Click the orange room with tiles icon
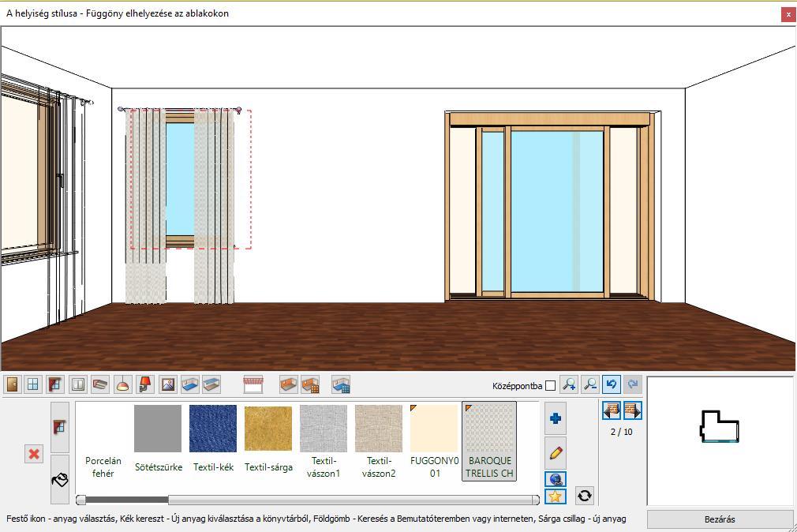The height and width of the screenshot is (532, 797). [x=310, y=384]
